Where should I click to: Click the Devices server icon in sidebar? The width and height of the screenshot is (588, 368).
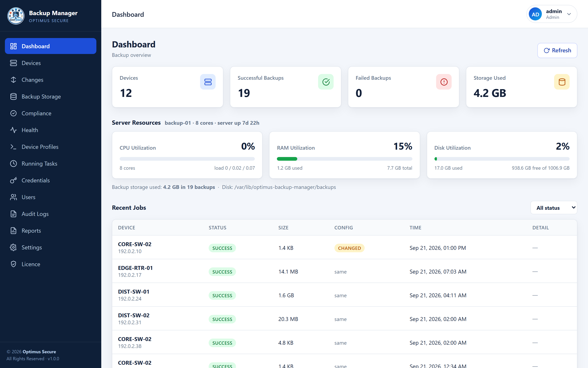pyautogui.click(x=13, y=63)
